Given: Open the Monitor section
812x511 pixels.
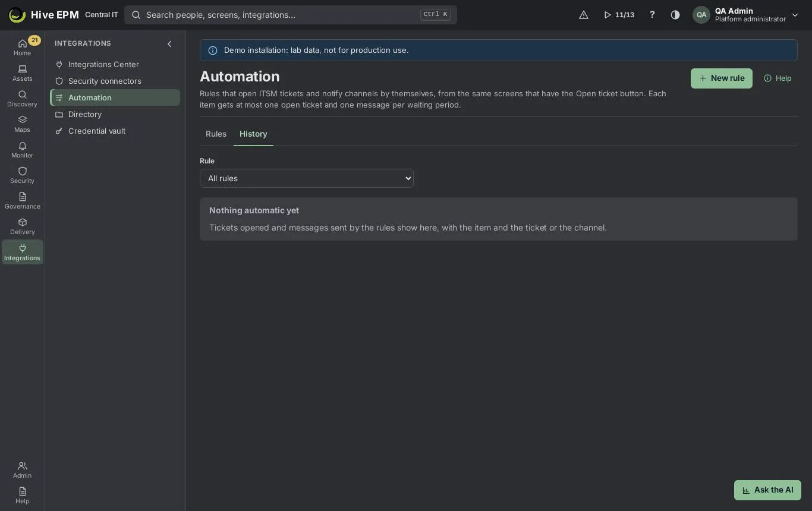Looking at the screenshot, I should pyautogui.click(x=22, y=150).
